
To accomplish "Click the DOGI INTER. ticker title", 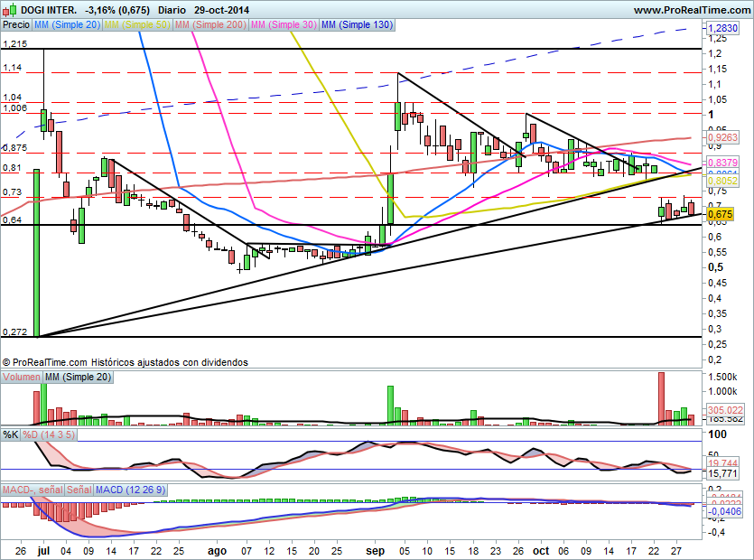I will 49,10.
